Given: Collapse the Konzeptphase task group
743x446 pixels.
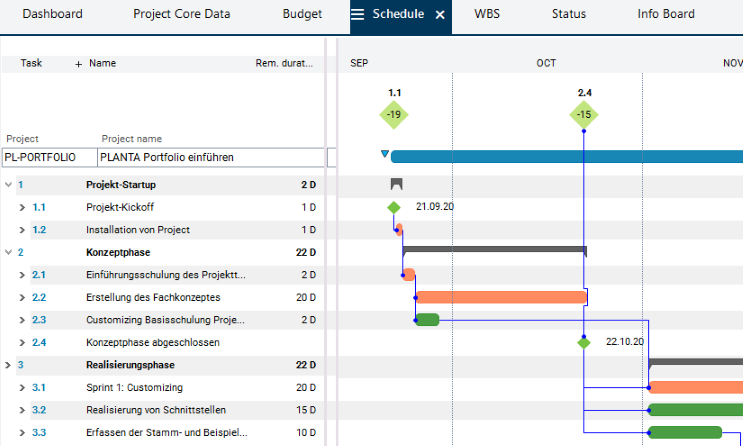Looking at the screenshot, I should (x=9, y=252).
